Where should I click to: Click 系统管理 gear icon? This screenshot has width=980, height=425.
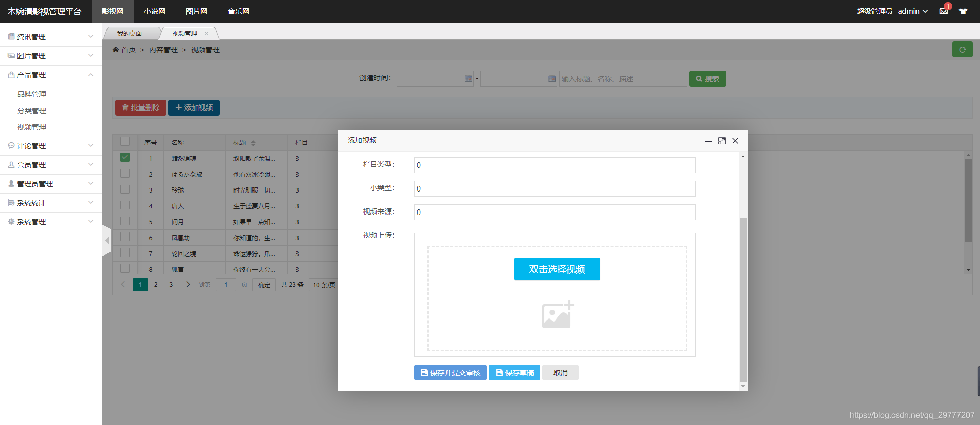pos(11,222)
